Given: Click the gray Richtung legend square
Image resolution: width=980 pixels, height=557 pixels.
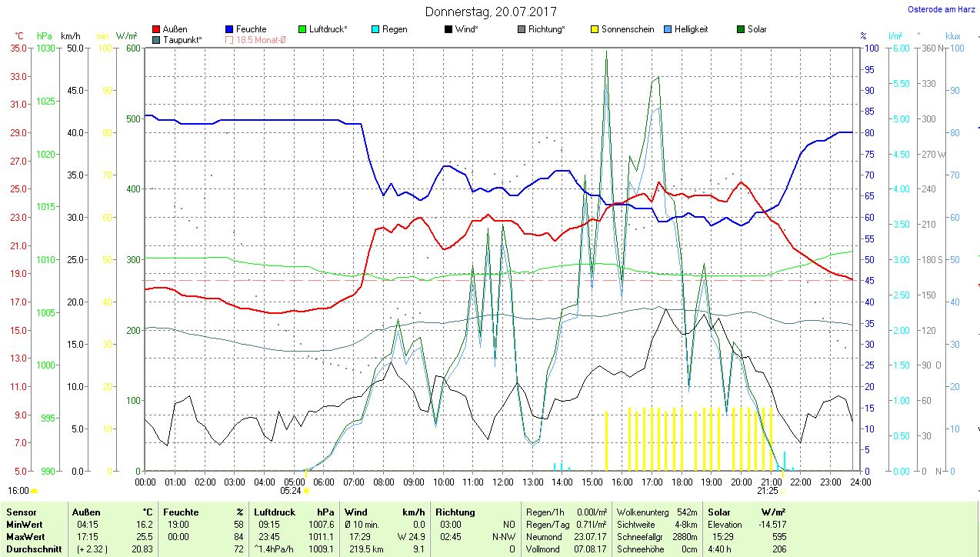Looking at the screenshot, I should pyautogui.click(x=521, y=29).
